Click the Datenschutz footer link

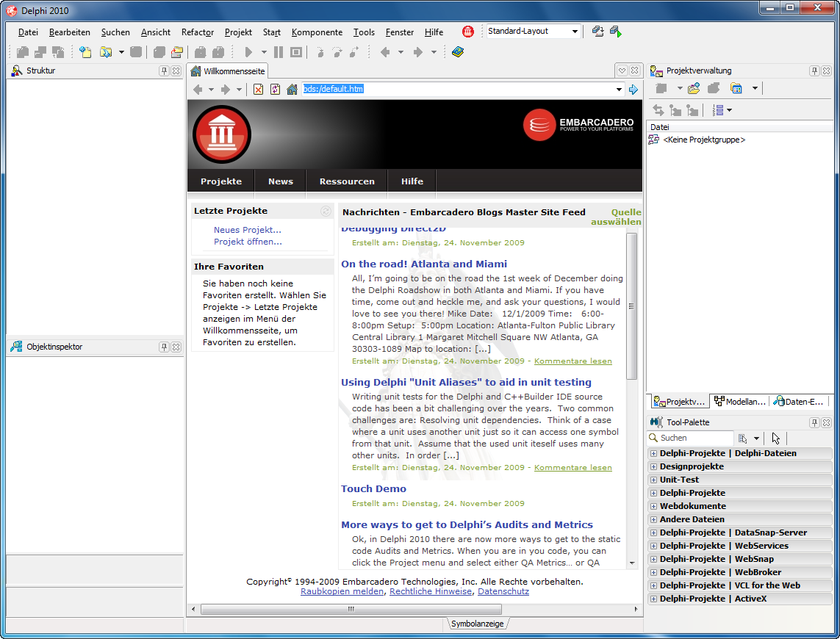503,591
